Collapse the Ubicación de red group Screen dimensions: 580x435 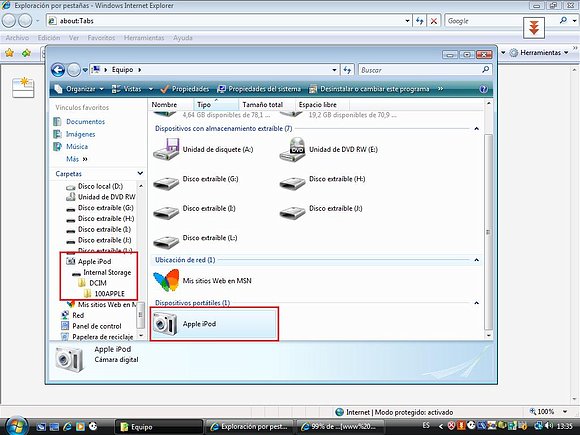pyautogui.click(x=476, y=260)
